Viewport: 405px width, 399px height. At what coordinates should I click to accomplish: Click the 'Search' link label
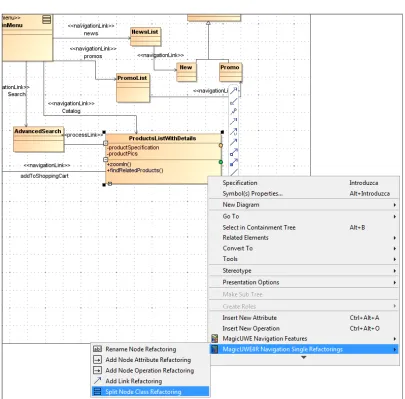(x=16, y=94)
